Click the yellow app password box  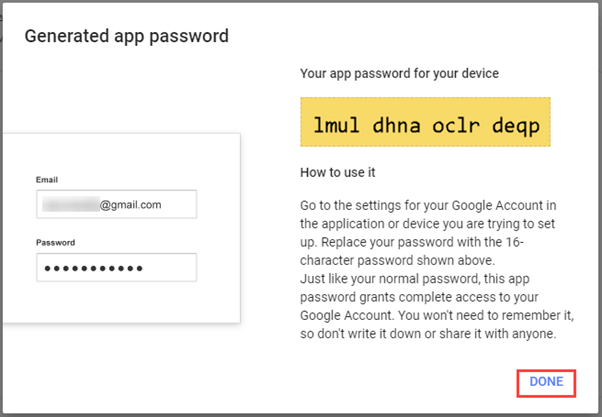(x=425, y=122)
